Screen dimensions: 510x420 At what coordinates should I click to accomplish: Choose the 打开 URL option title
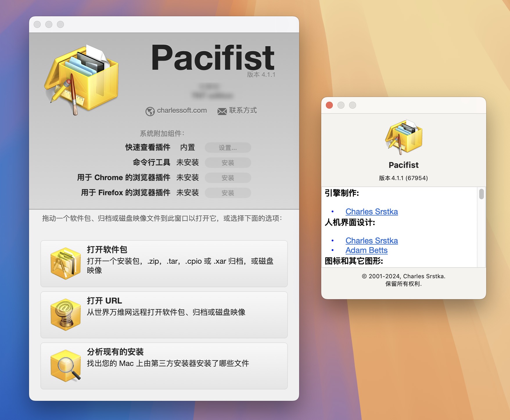tap(105, 301)
